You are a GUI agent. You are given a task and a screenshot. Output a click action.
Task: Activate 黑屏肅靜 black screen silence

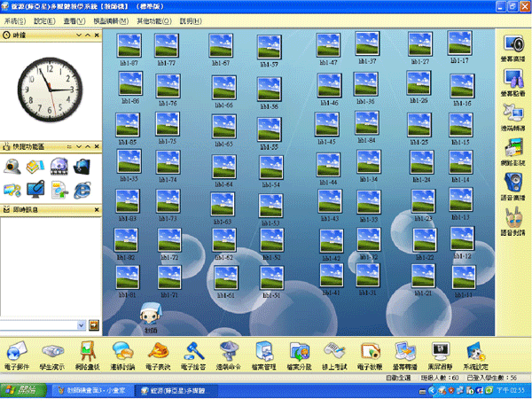(x=440, y=355)
